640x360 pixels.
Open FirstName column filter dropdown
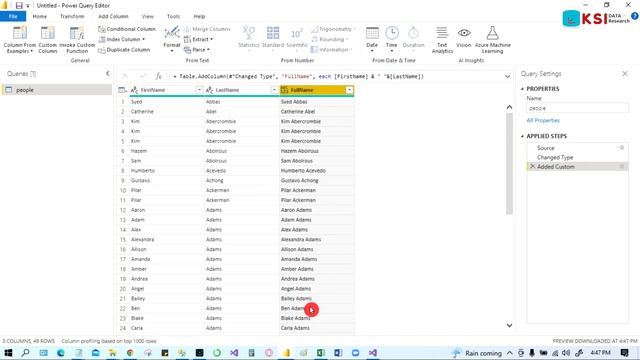point(199,90)
